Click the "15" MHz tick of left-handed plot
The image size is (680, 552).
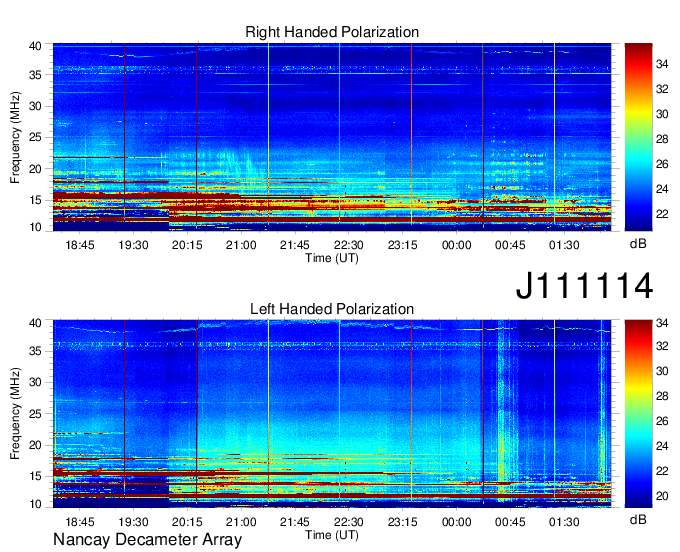click(36, 476)
